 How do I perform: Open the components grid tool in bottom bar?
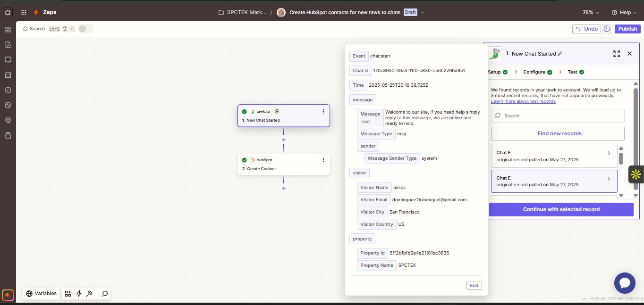[68, 294]
